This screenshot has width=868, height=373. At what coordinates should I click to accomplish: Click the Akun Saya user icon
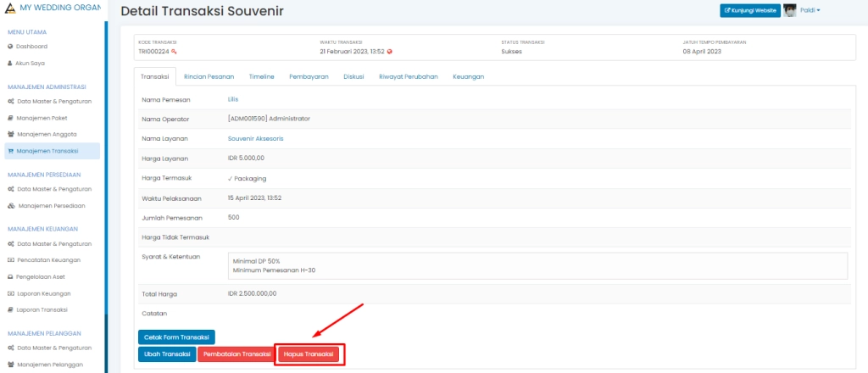pos(10,63)
